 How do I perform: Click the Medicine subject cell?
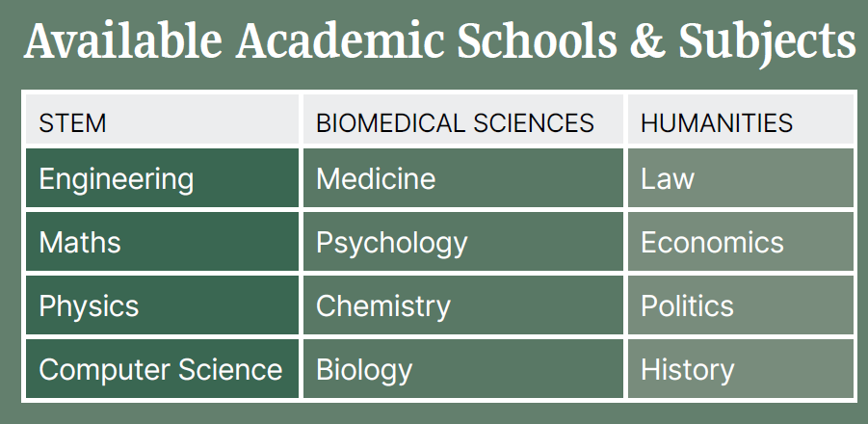(x=463, y=177)
